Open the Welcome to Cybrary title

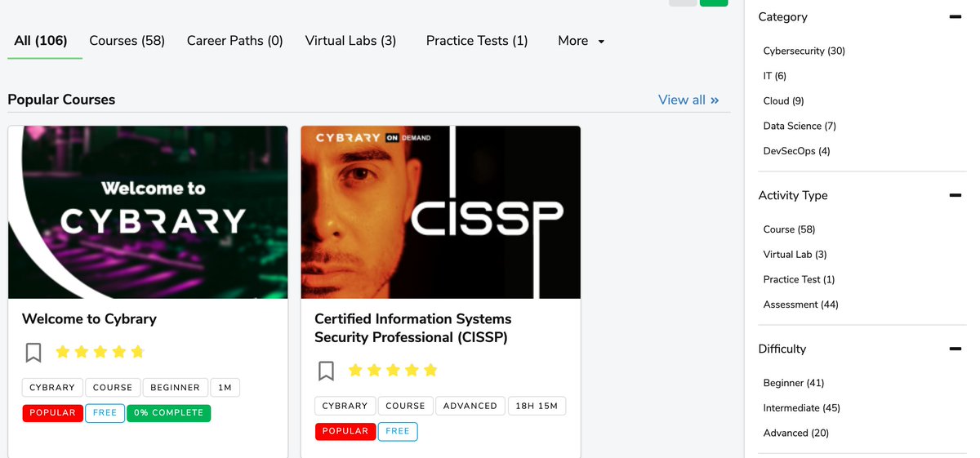89,319
